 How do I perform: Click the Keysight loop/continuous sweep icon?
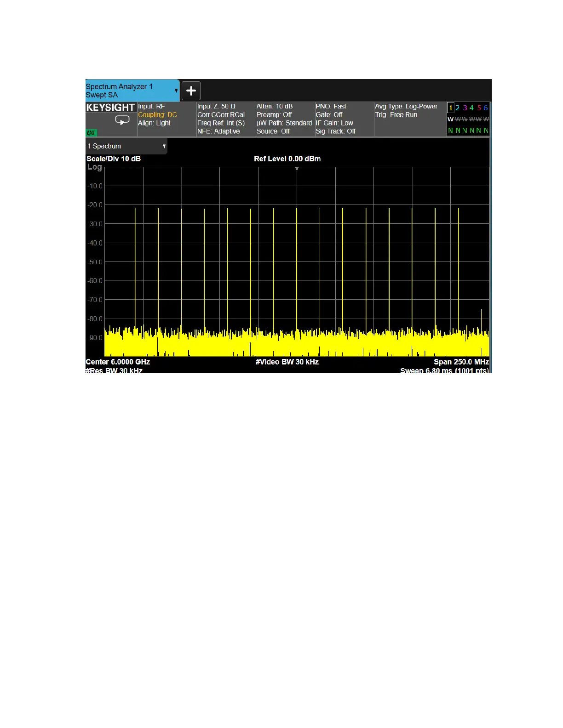click(122, 120)
